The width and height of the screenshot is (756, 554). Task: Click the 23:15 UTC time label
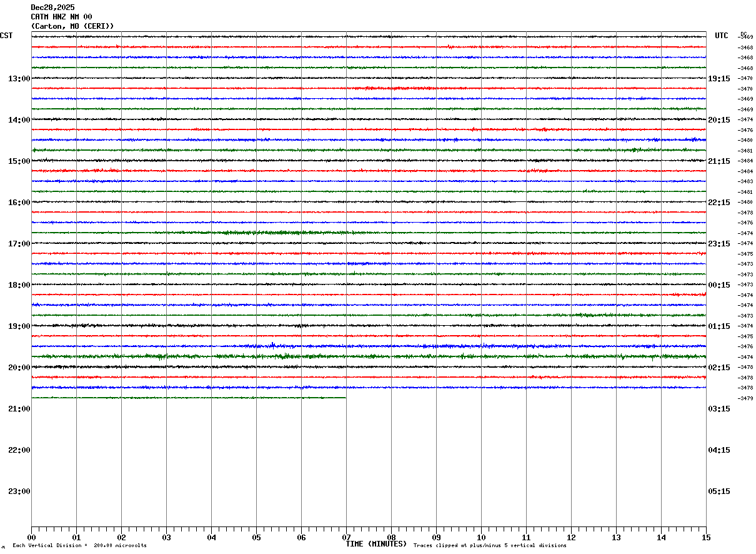(x=719, y=244)
